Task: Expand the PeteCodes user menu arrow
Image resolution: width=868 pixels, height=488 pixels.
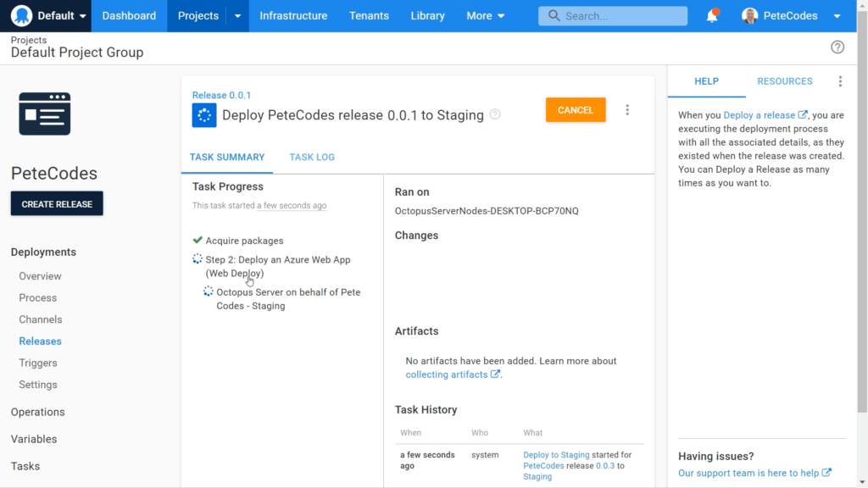Action: (837, 16)
